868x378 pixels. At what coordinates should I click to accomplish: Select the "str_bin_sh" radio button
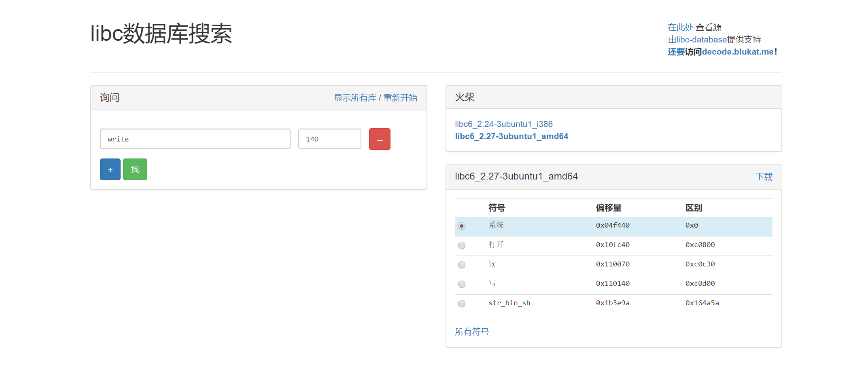coord(461,303)
